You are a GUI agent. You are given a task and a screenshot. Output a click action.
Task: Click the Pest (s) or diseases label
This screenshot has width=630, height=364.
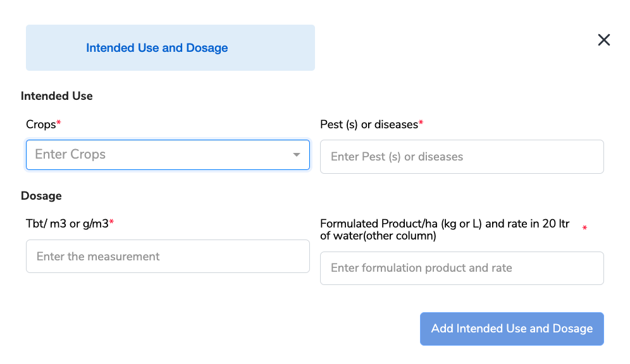[x=369, y=124]
